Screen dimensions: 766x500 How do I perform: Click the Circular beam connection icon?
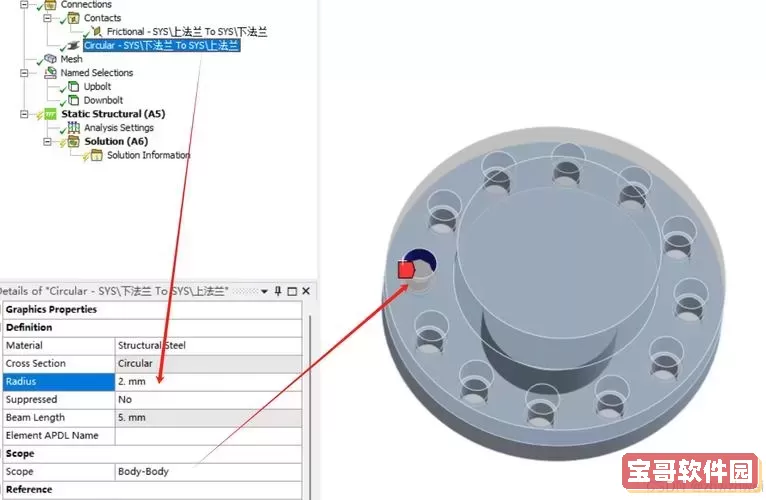[74, 45]
